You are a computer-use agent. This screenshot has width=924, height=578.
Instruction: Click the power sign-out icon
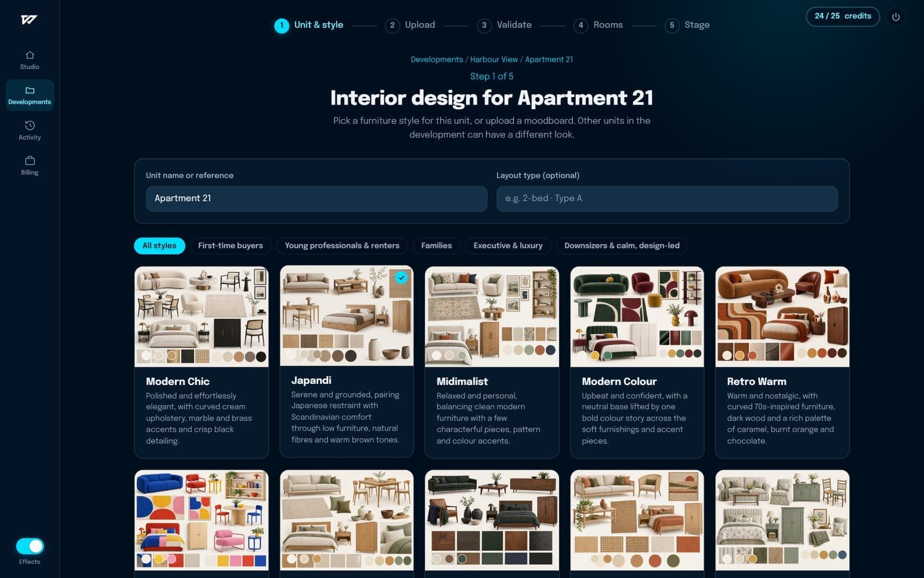pyautogui.click(x=896, y=17)
